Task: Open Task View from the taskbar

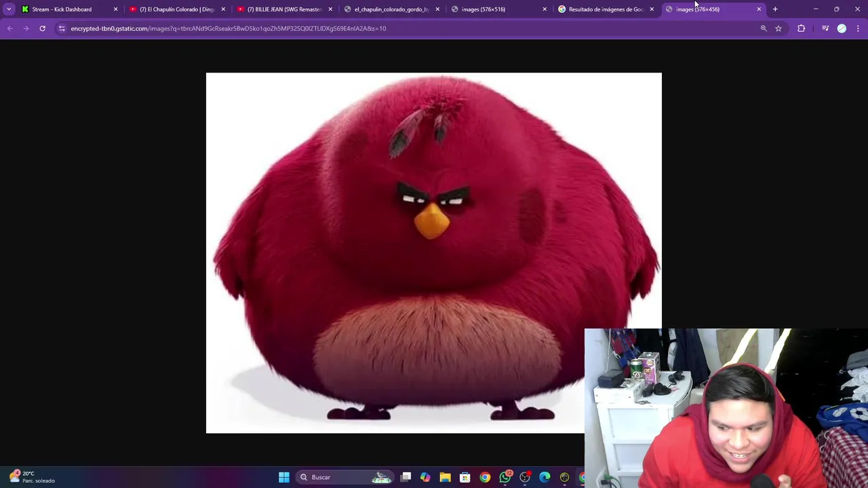Action: click(406, 477)
